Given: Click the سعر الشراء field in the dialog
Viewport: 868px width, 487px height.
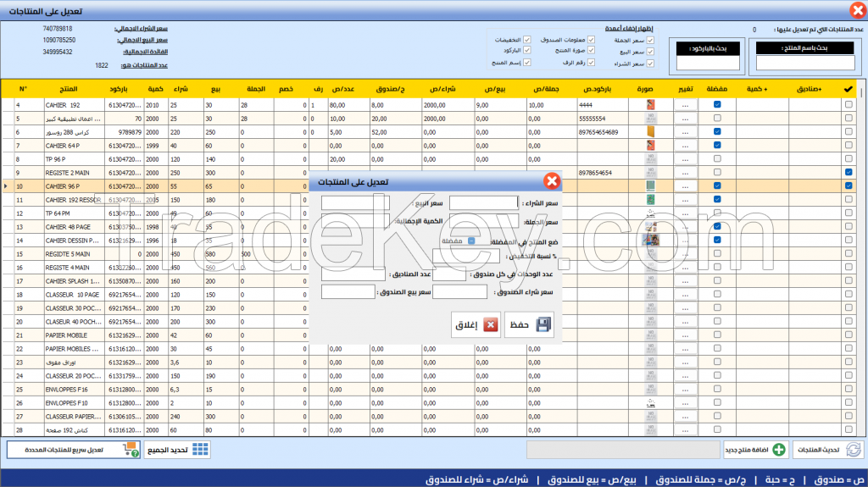Looking at the screenshot, I should tap(483, 203).
